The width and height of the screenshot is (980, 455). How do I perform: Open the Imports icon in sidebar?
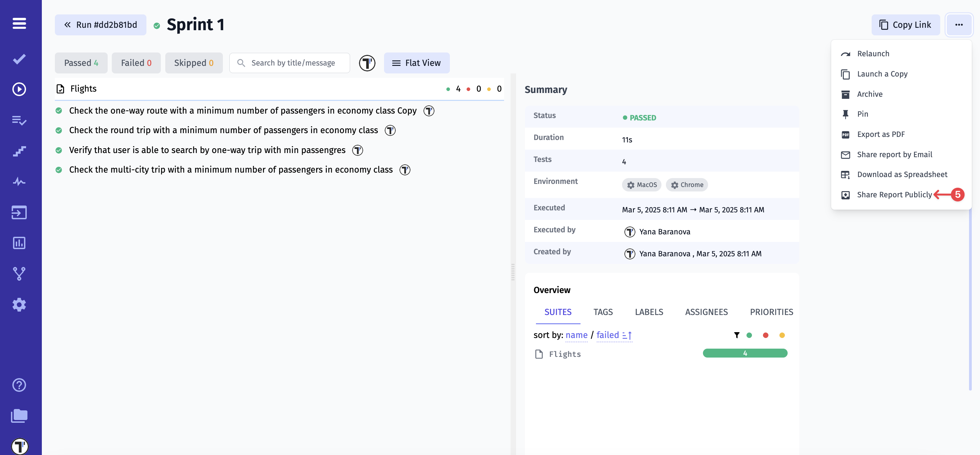(x=19, y=212)
